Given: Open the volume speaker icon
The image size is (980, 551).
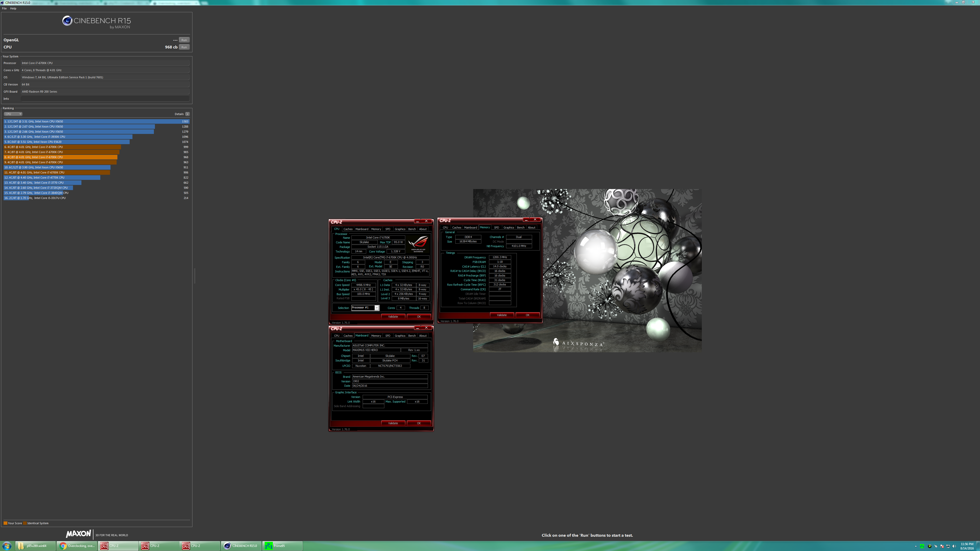Looking at the screenshot, I should [x=954, y=546].
